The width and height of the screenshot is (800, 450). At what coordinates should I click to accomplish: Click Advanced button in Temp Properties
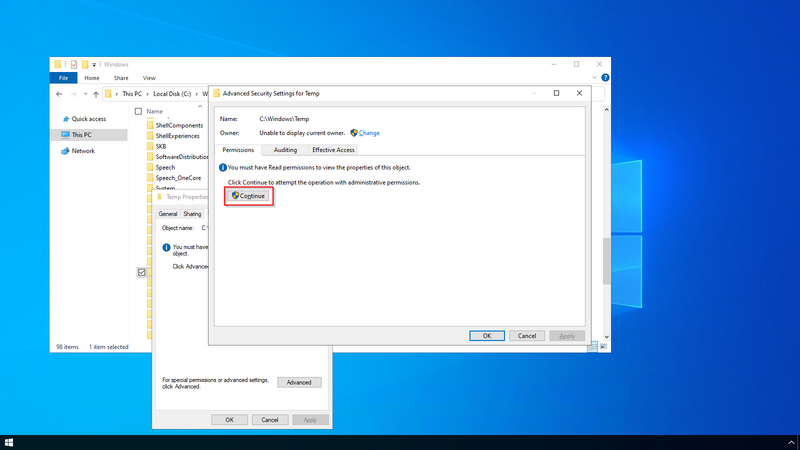299,382
